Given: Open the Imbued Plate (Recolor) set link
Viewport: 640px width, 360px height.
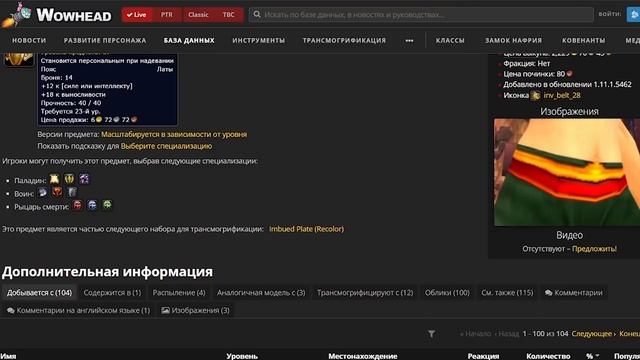Looking at the screenshot, I should (307, 229).
